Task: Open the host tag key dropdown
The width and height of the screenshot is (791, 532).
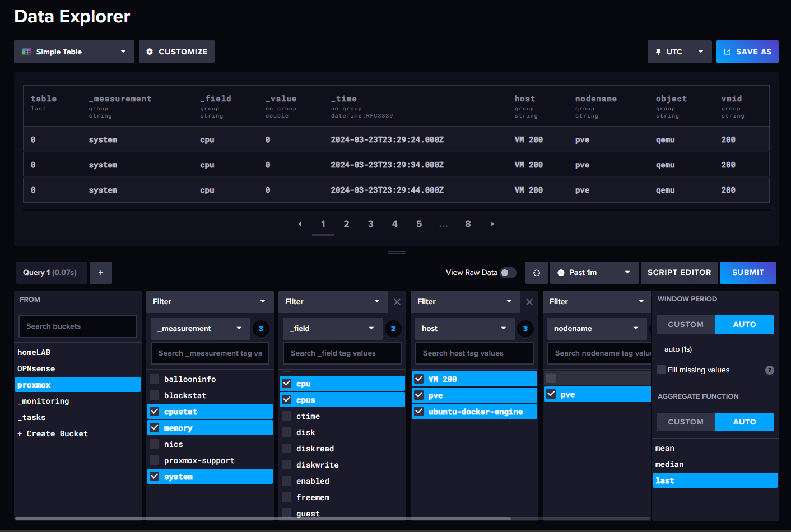Action: click(464, 329)
